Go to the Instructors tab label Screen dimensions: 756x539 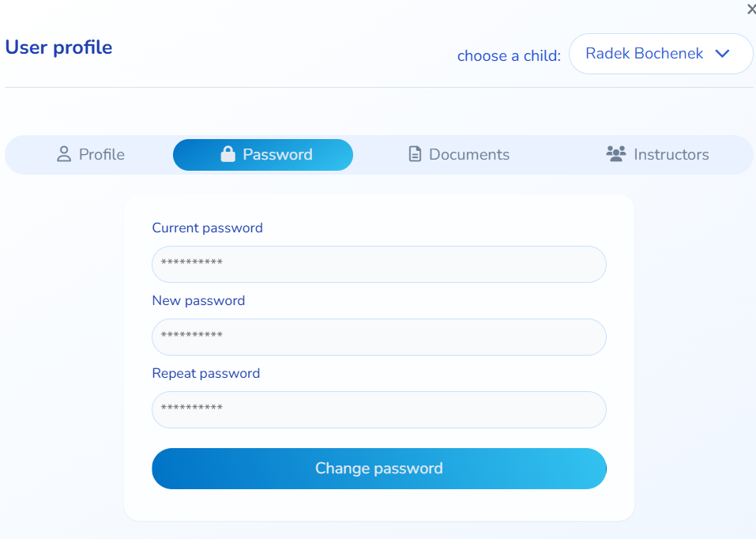[x=671, y=155]
